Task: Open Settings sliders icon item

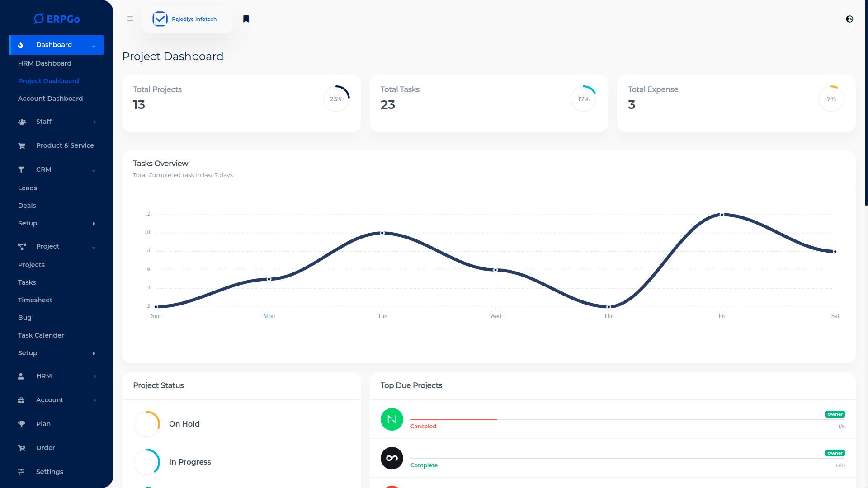Action: pyautogui.click(x=22, y=472)
